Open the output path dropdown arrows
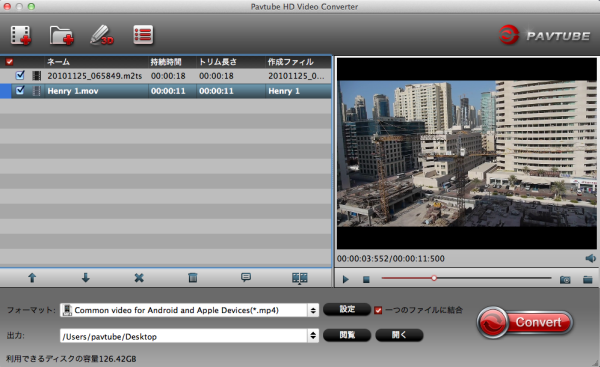The image size is (600, 367). [313, 336]
